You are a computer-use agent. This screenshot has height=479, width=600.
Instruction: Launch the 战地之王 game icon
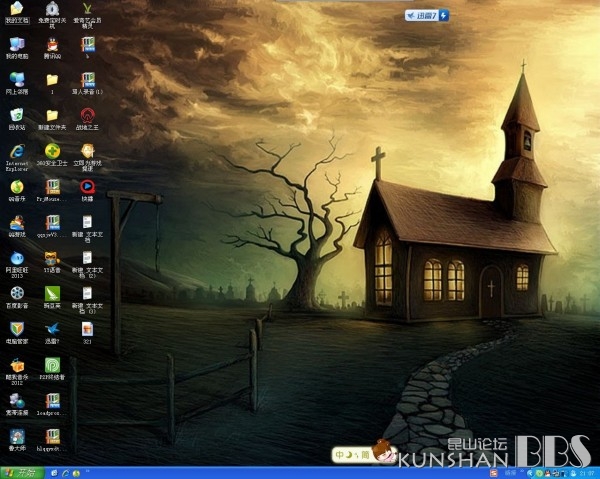click(x=87, y=119)
